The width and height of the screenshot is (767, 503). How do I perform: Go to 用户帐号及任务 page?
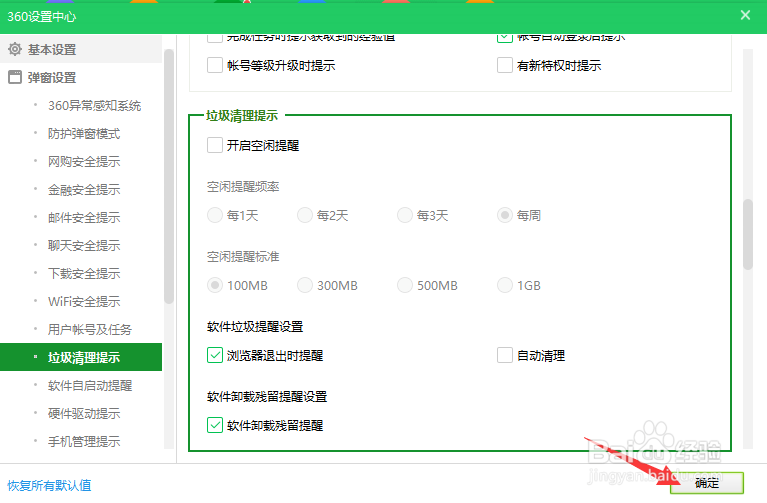click(x=90, y=329)
